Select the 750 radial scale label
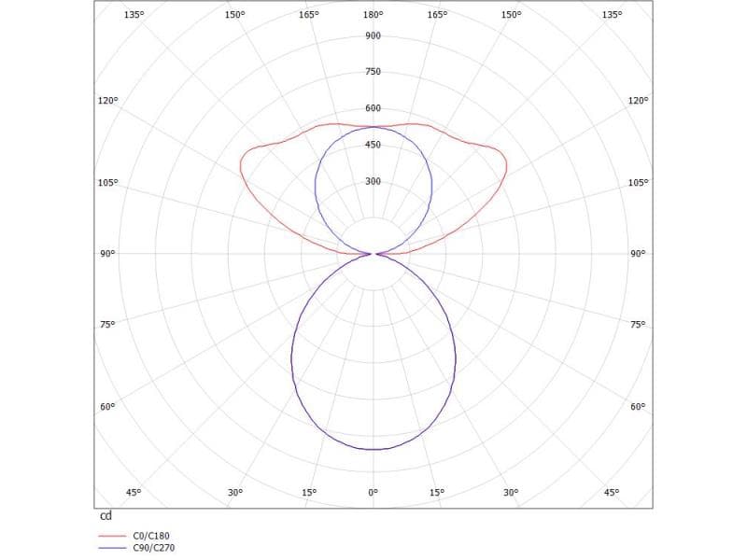This screenshot has height=560, width=747. click(x=373, y=72)
